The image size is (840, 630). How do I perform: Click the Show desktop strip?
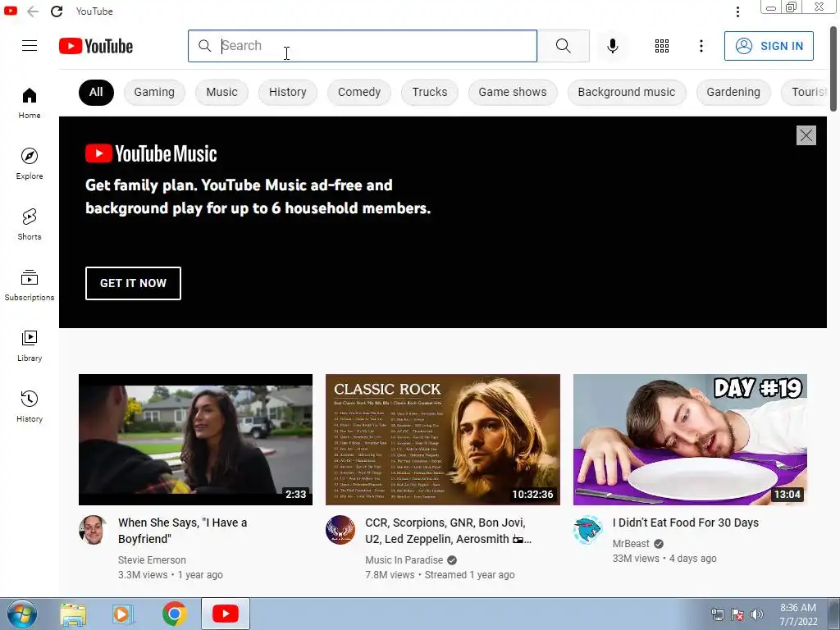834,614
